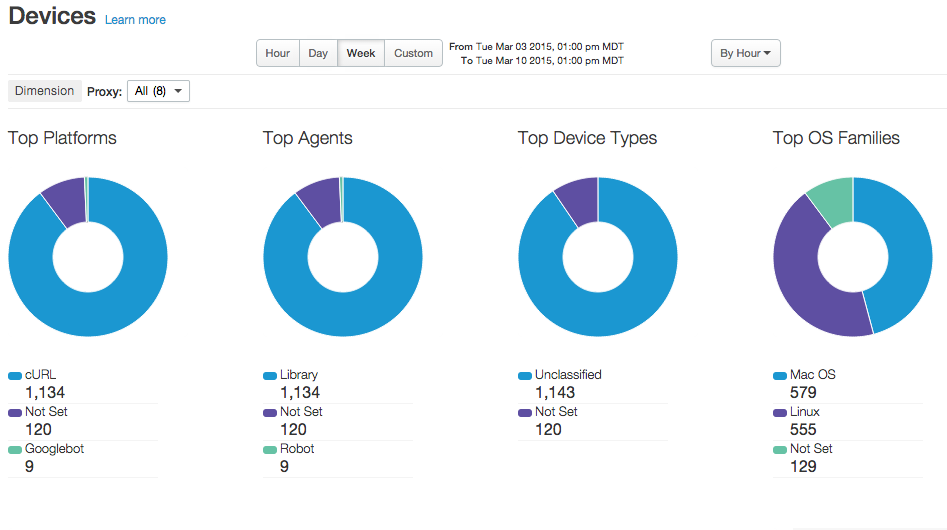The image size is (947, 530).
Task: Click the Googlebot legend color swatch
Action: coord(15,450)
